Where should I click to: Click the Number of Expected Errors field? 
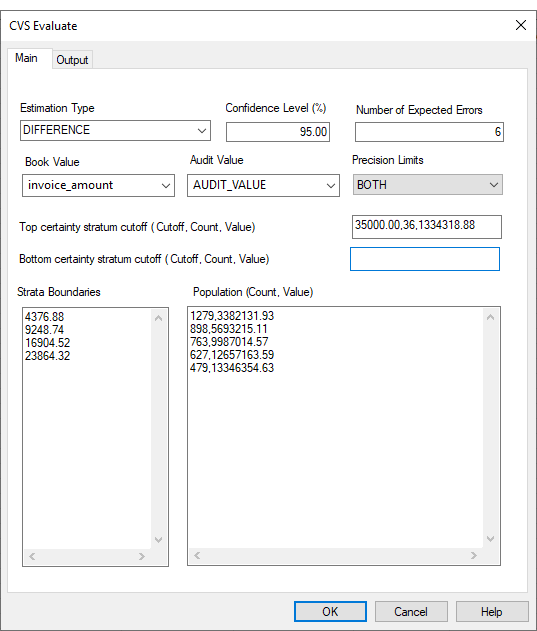click(429, 132)
